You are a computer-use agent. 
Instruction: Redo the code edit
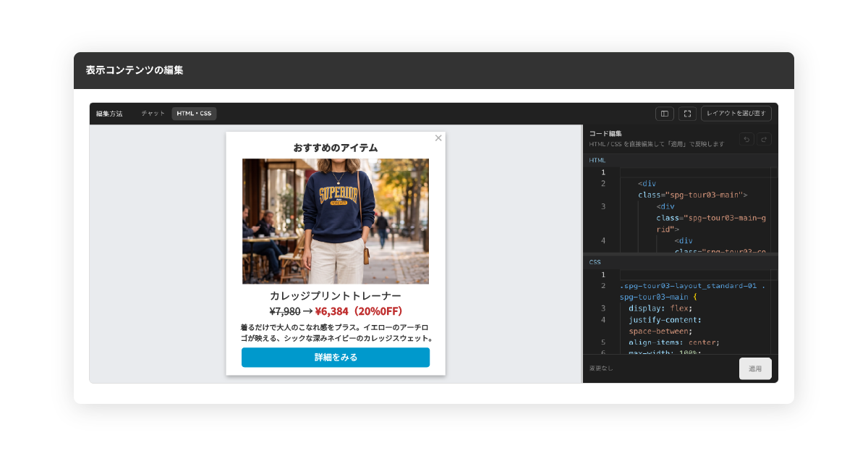click(x=764, y=139)
